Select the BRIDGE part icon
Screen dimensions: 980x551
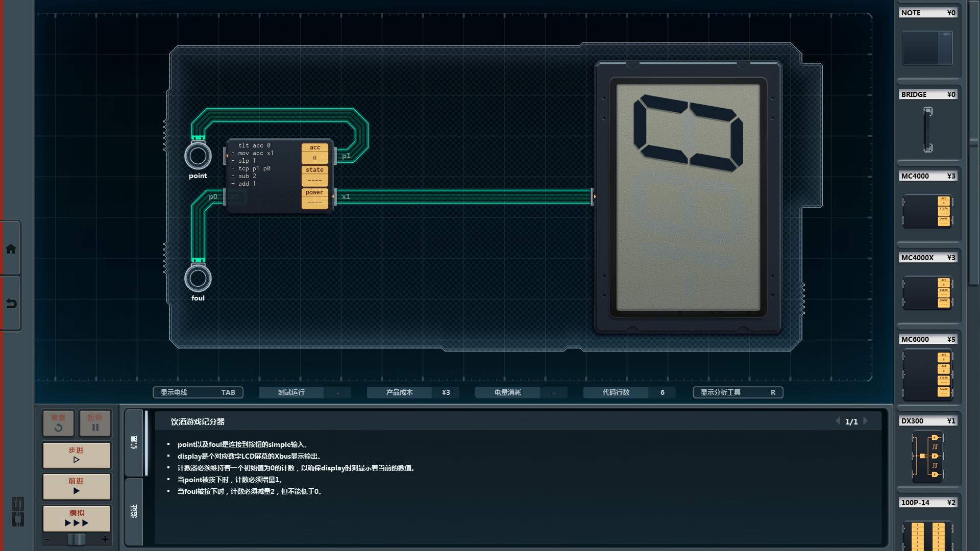click(x=927, y=129)
